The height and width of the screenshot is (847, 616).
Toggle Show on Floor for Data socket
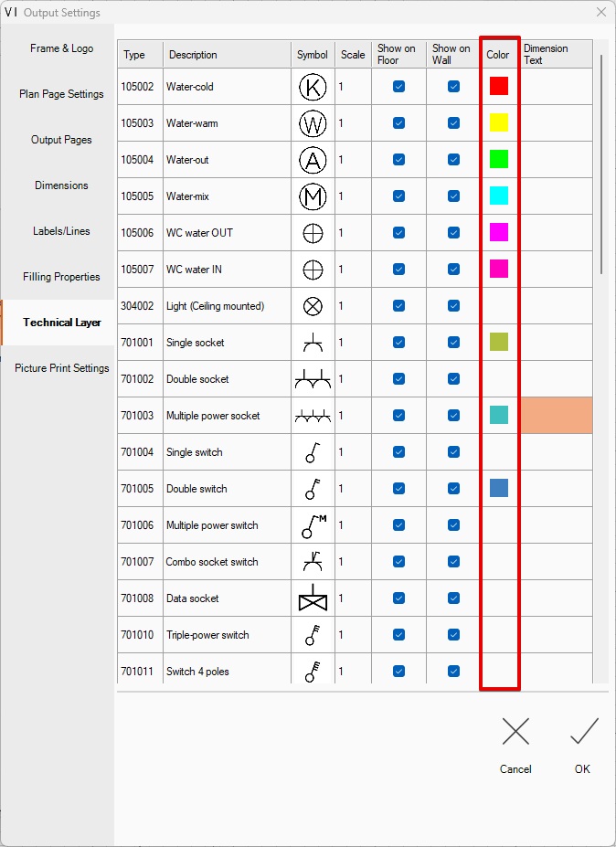tap(398, 598)
